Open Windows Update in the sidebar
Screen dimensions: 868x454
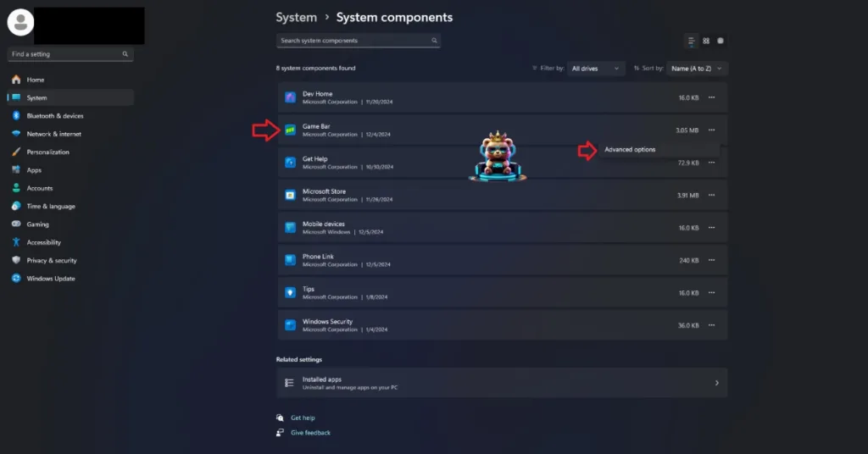[x=51, y=279]
